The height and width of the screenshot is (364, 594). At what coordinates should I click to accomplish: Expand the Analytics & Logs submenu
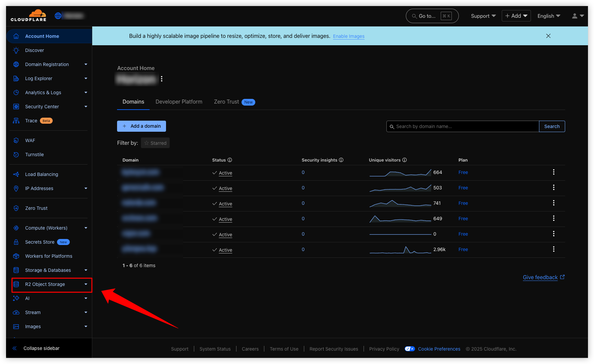tap(86, 93)
